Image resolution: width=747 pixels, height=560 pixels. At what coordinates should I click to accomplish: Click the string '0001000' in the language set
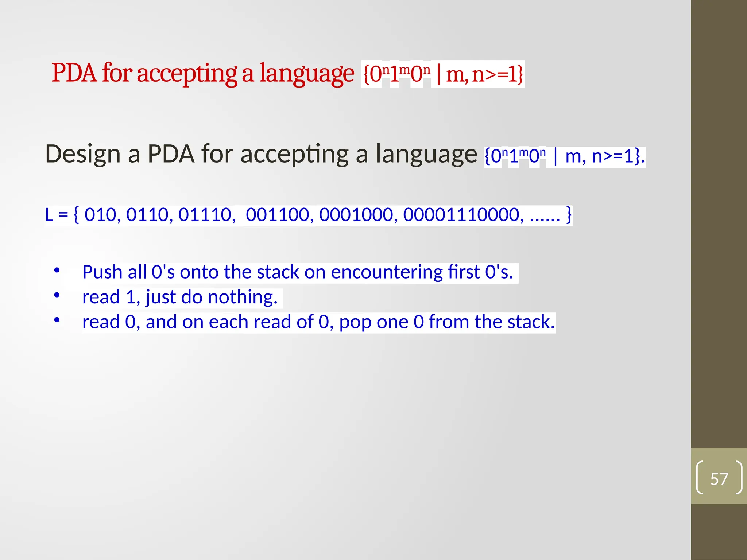point(356,215)
